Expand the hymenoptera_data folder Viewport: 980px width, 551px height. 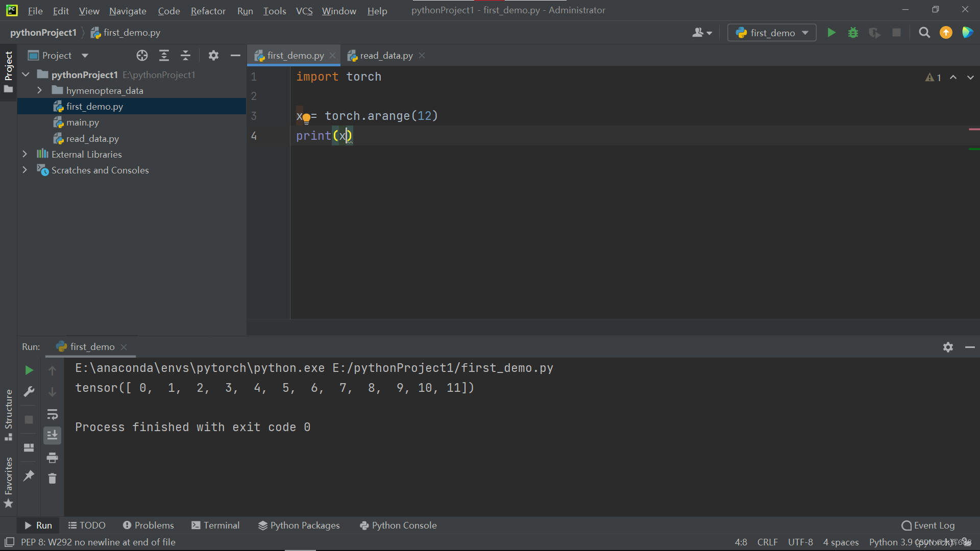[x=39, y=90]
